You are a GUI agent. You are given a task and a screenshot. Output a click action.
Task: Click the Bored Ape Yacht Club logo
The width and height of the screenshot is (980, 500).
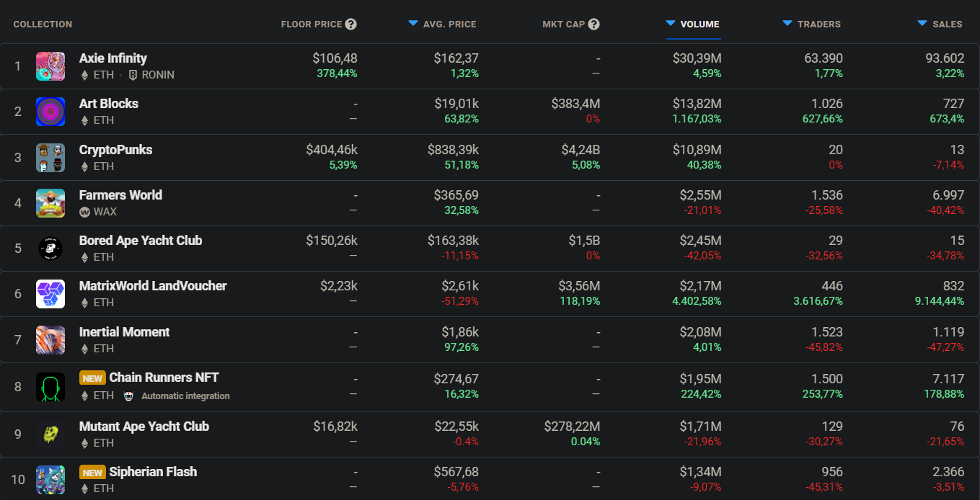(x=50, y=249)
